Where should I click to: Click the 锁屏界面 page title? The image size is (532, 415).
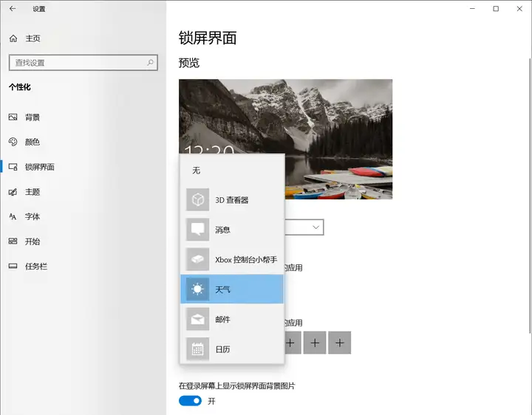[x=208, y=38]
